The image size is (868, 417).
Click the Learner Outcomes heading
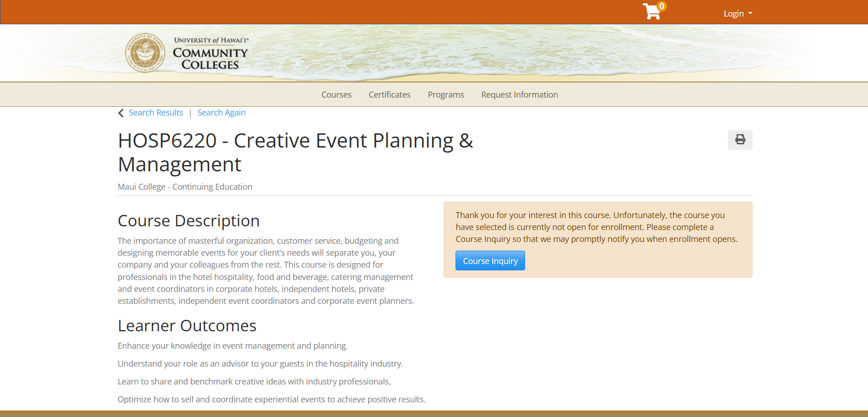point(187,326)
